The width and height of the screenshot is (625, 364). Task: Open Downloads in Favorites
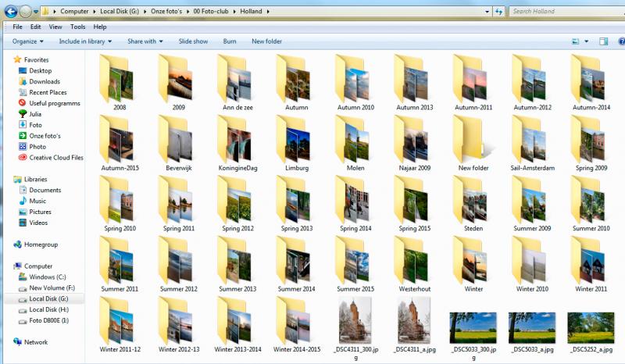click(x=45, y=81)
